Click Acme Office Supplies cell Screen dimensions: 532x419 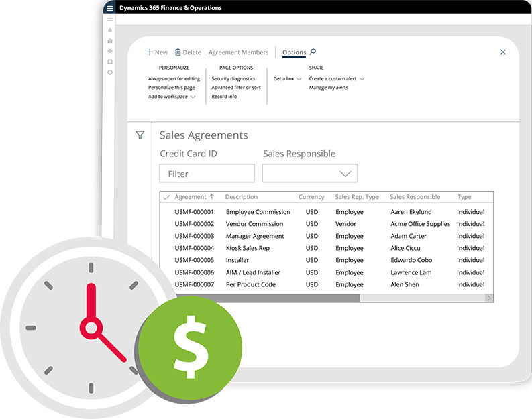pyautogui.click(x=420, y=224)
